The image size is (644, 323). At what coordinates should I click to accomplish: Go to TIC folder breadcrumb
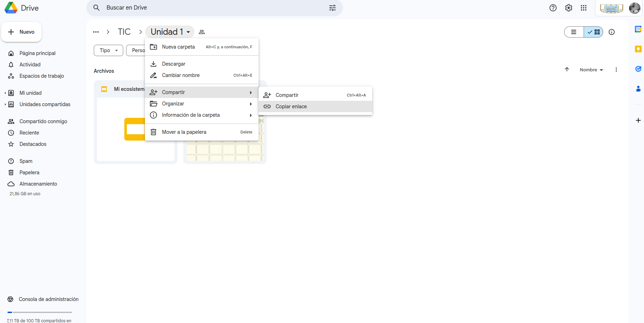coord(124,32)
